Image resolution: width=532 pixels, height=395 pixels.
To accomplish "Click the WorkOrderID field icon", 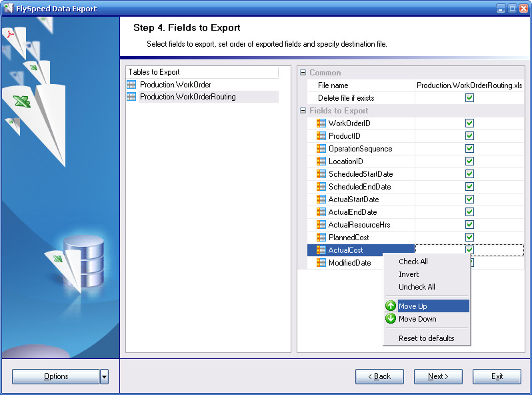I will tap(321, 123).
